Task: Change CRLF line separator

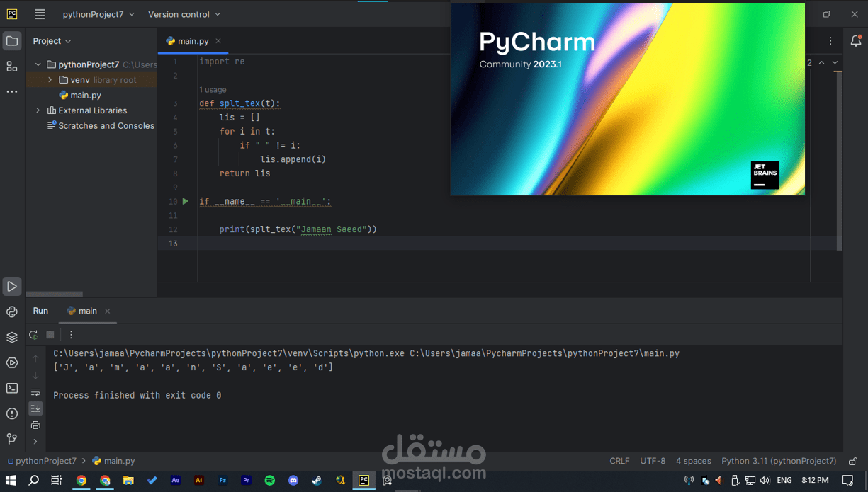Action: (x=619, y=461)
